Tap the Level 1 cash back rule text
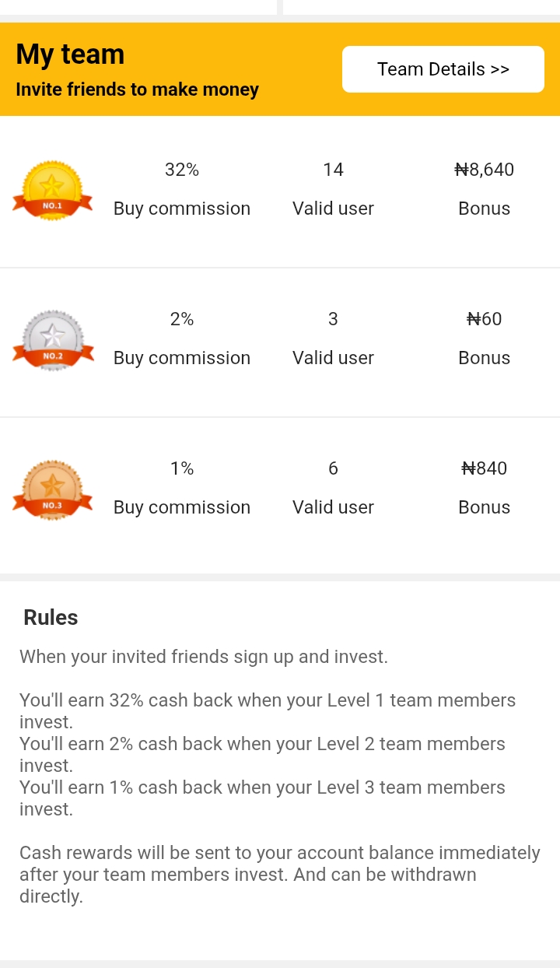Screen dimensions: 560x968 point(268,711)
